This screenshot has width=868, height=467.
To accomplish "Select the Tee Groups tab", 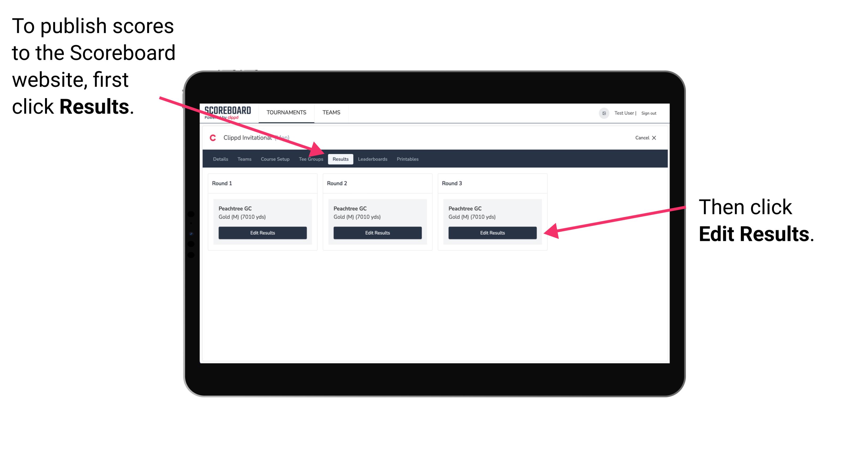I will [311, 159].
